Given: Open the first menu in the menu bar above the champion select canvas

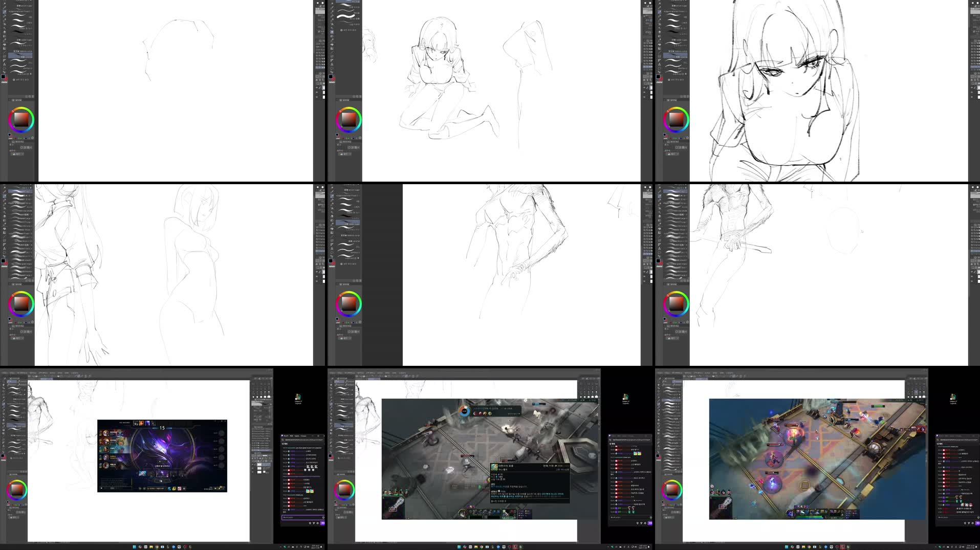Looking at the screenshot, I should pyautogui.click(x=5, y=373).
